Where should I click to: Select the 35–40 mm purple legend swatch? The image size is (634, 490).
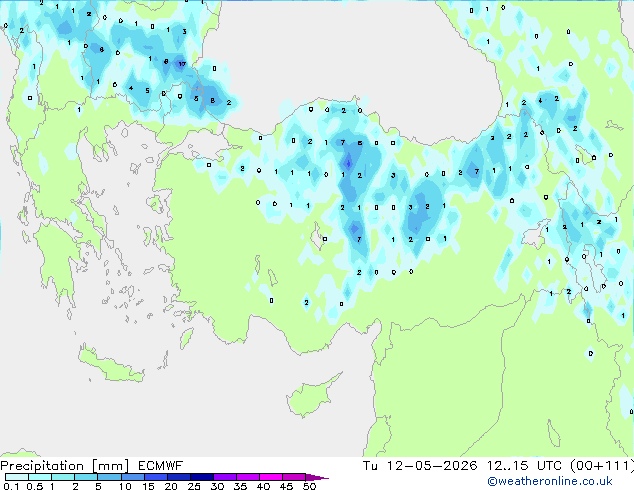point(248,477)
